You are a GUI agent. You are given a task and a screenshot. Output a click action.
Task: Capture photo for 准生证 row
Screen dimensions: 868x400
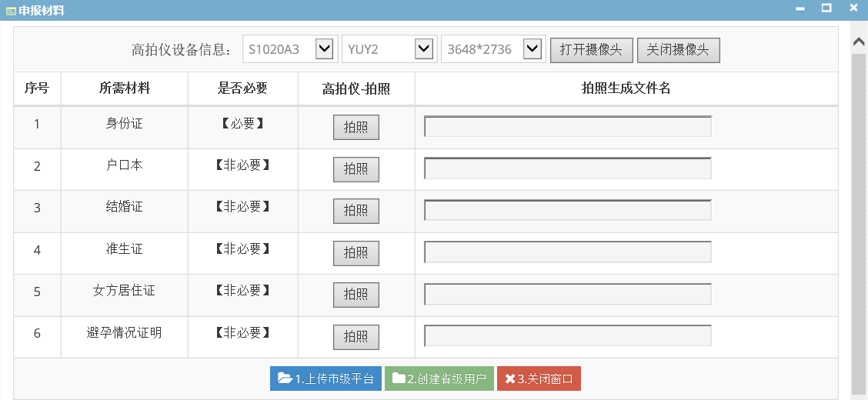click(x=356, y=253)
